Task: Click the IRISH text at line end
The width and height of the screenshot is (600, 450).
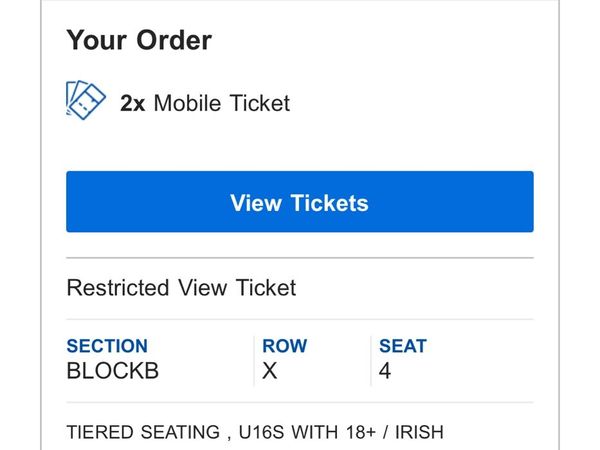Action: coord(419,432)
